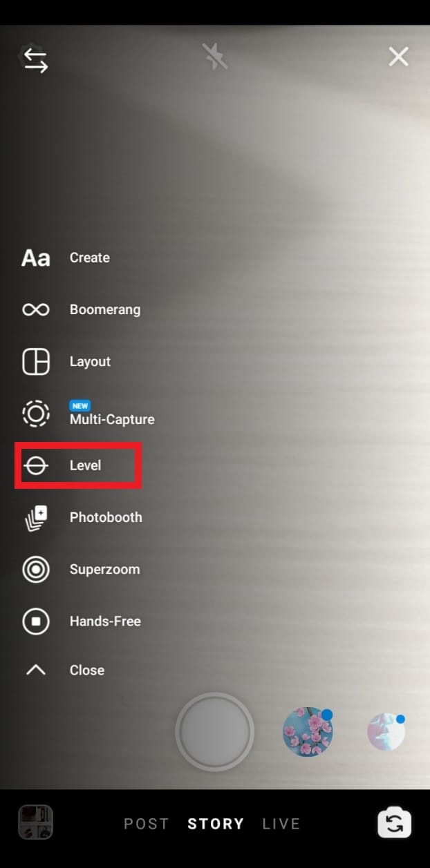Open the gallery thumbnail at bottom left
The image size is (430, 868).
tap(35, 822)
